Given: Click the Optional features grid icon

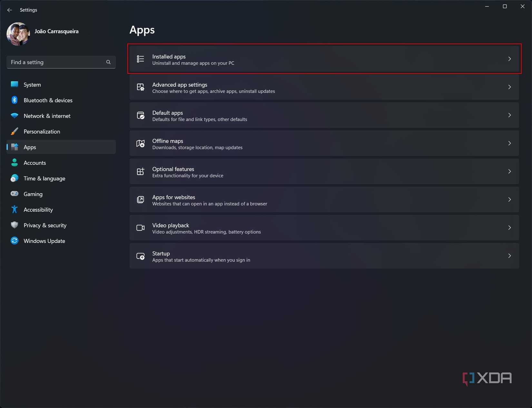Looking at the screenshot, I should pyautogui.click(x=140, y=171).
